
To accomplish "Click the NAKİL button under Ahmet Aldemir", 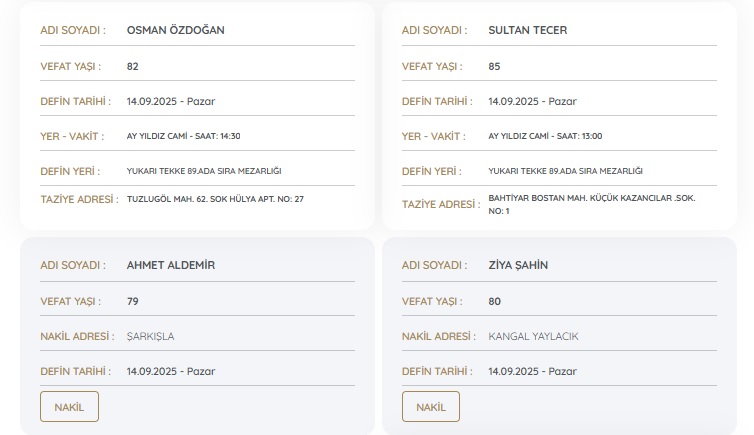I will (x=69, y=407).
